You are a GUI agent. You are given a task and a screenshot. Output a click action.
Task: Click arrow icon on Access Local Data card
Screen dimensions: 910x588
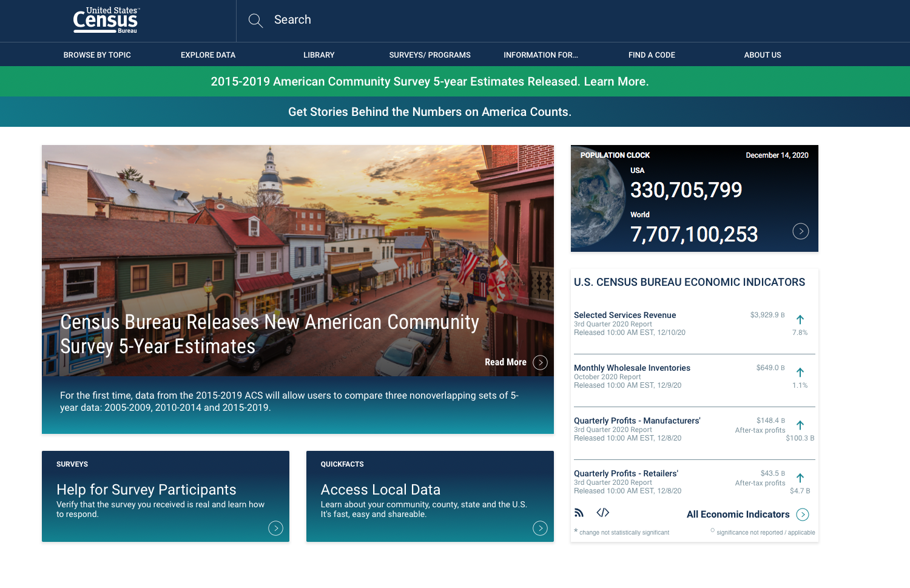(x=540, y=528)
